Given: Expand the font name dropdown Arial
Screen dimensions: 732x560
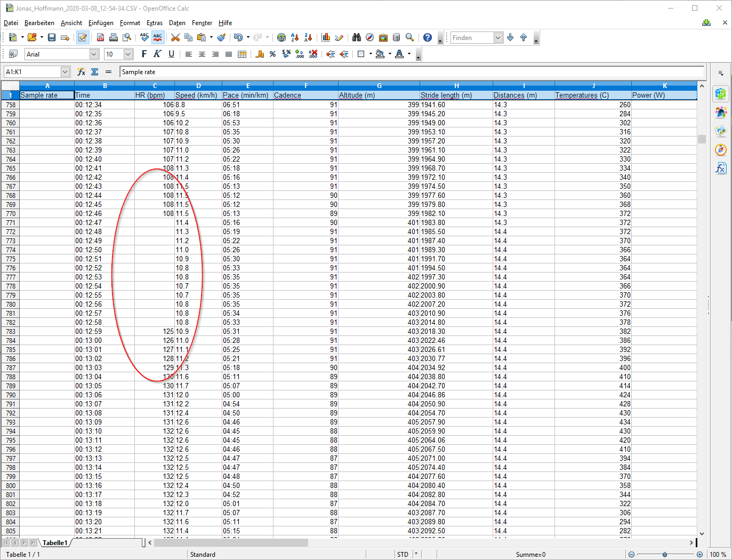Looking at the screenshot, I should click(94, 54).
